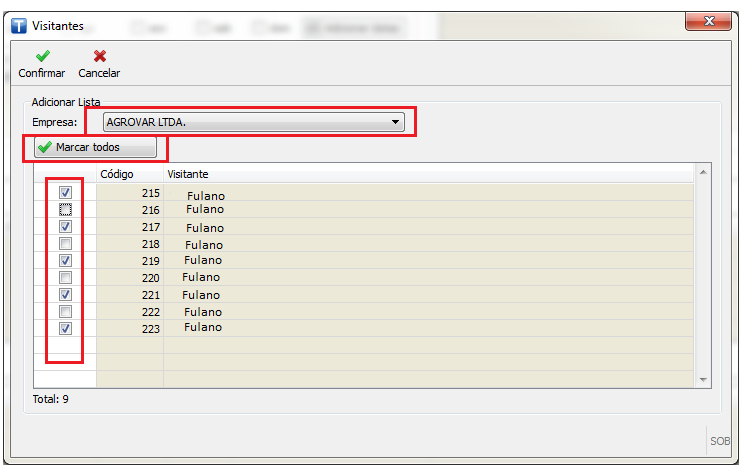Deselect the checkbox for code 223

65,328
